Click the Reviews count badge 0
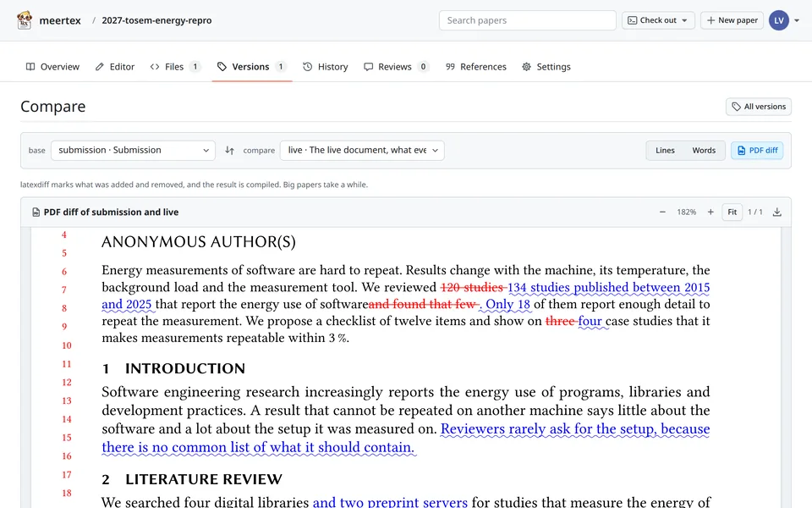The image size is (812, 508). pos(423,66)
